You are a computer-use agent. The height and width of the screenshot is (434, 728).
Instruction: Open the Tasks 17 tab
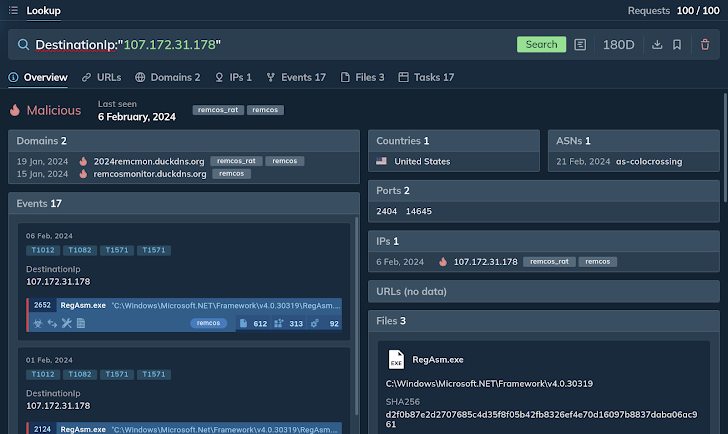(x=426, y=77)
